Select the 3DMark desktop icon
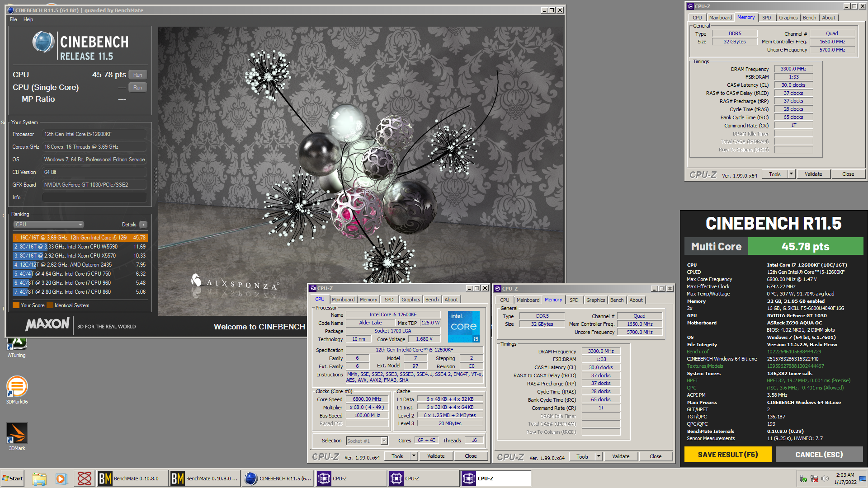 click(17, 436)
